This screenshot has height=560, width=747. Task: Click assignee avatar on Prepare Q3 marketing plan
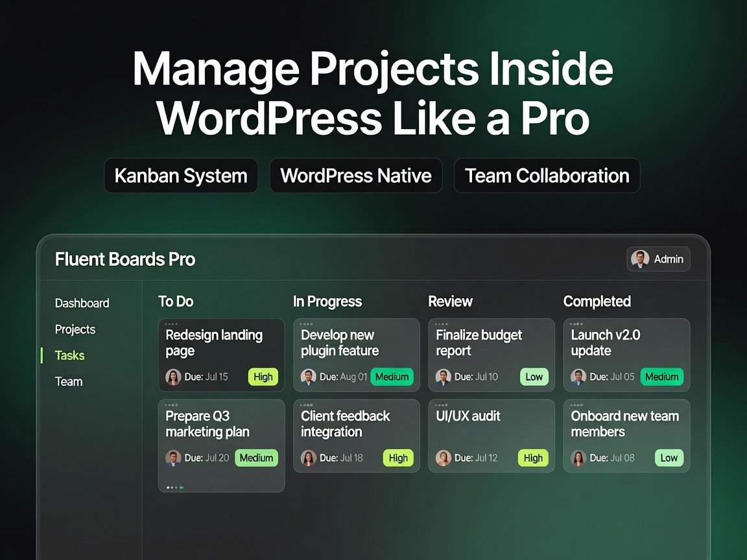tap(173, 458)
